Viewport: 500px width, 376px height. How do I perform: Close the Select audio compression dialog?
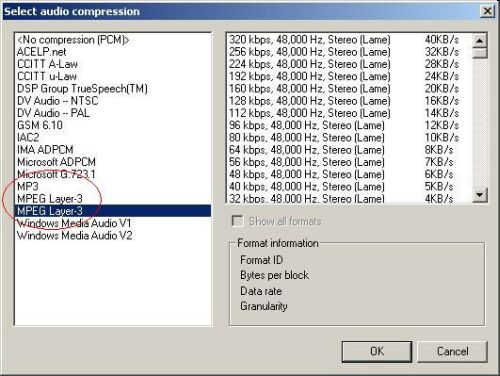click(487, 11)
